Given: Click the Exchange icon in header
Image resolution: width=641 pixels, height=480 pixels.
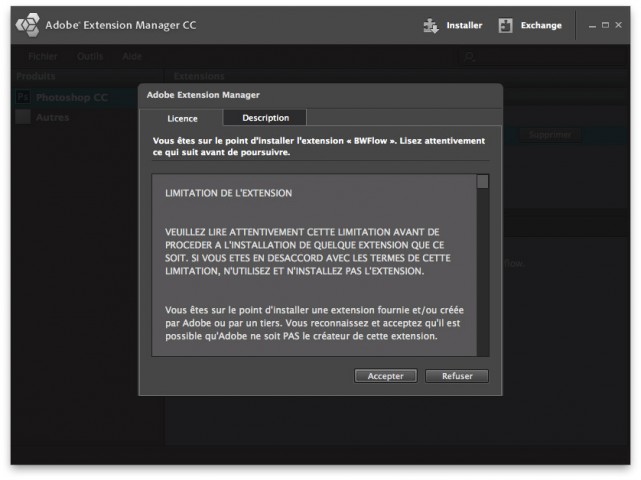Looking at the screenshot, I should tap(505, 25).
